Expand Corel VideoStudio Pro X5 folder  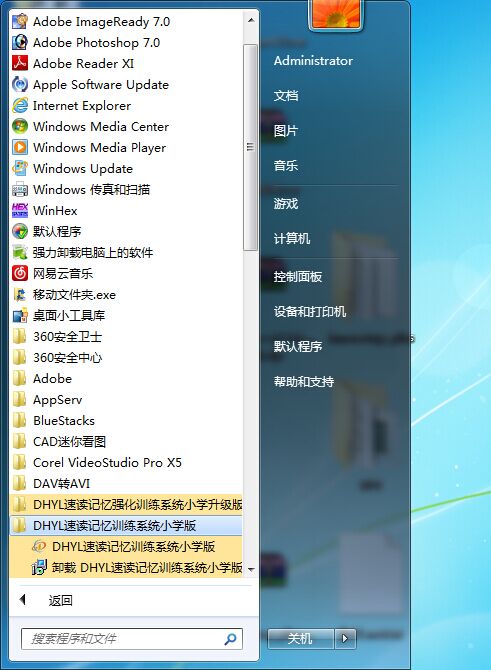(x=126, y=462)
